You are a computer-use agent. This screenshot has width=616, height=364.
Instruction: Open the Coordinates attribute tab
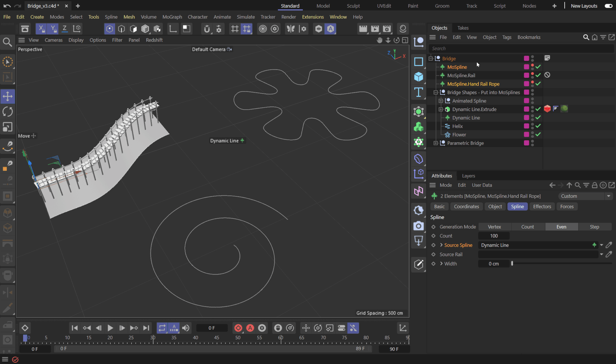[x=466, y=207]
